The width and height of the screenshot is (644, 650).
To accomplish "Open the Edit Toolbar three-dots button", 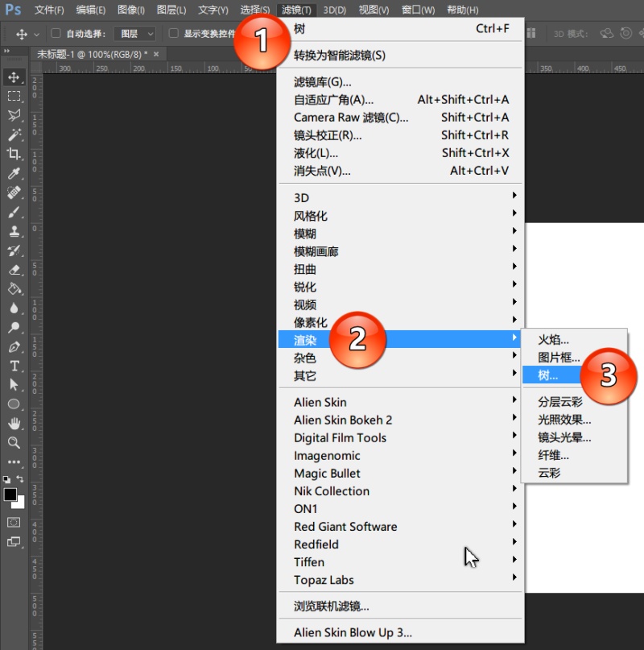I will coord(14,462).
